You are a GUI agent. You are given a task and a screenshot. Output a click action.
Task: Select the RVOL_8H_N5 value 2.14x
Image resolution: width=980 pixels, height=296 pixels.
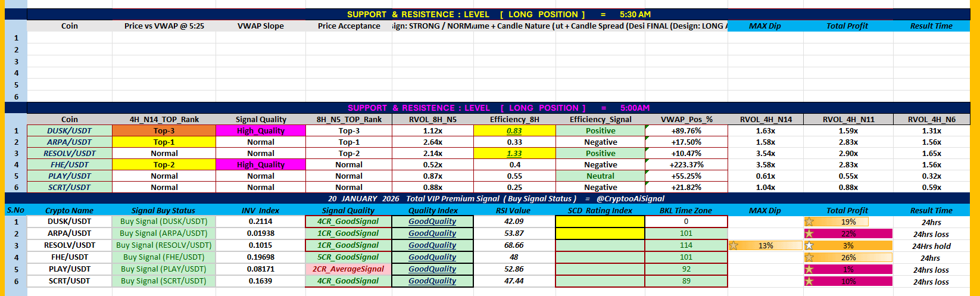433,154
